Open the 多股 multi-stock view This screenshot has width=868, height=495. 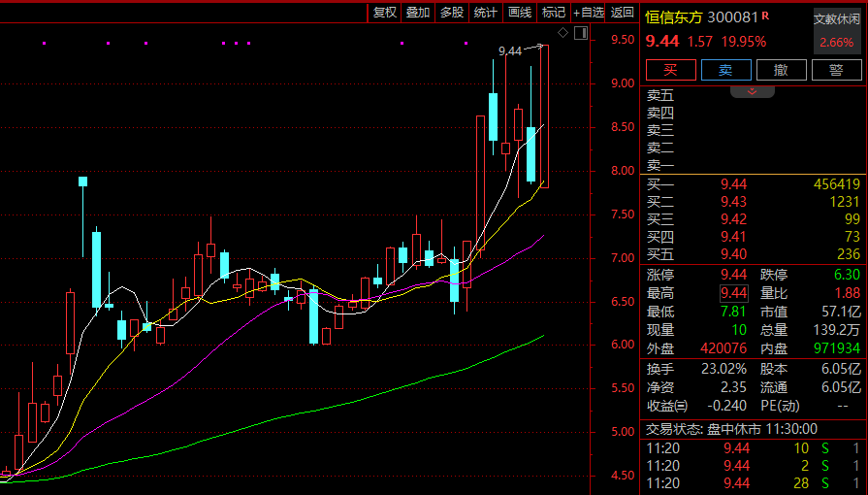click(x=451, y=13)
